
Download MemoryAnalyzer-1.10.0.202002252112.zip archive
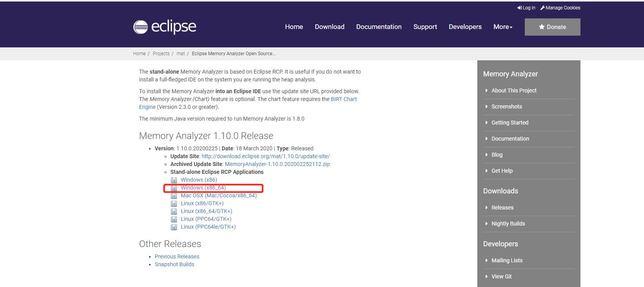[277, 164]
